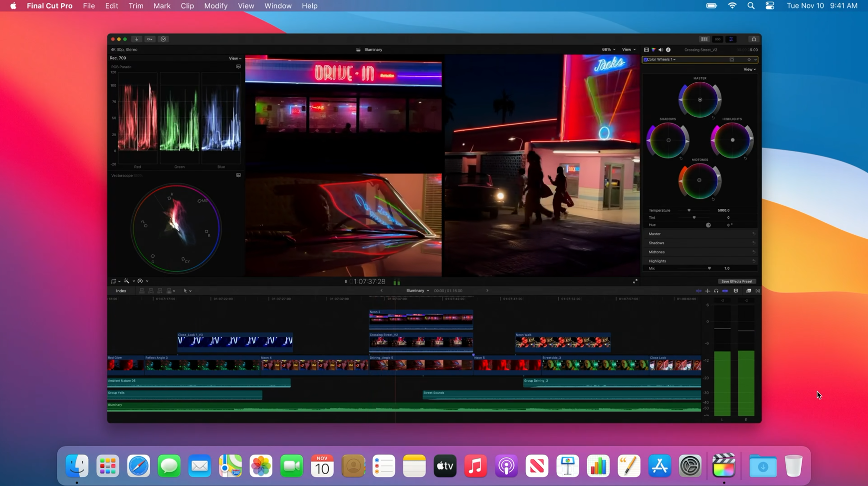
Task: Open the video scopes View dropdown
Action: point(234,58)
